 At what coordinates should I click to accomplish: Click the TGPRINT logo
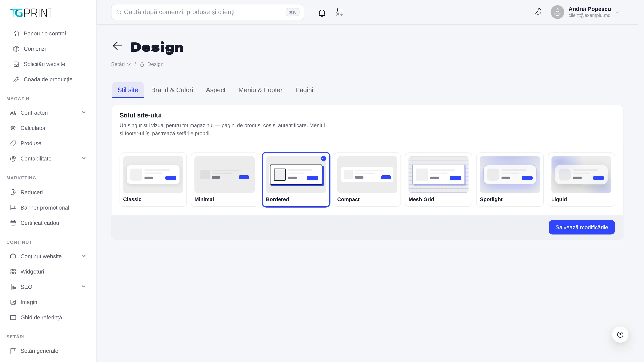click(x=32, y=13)
